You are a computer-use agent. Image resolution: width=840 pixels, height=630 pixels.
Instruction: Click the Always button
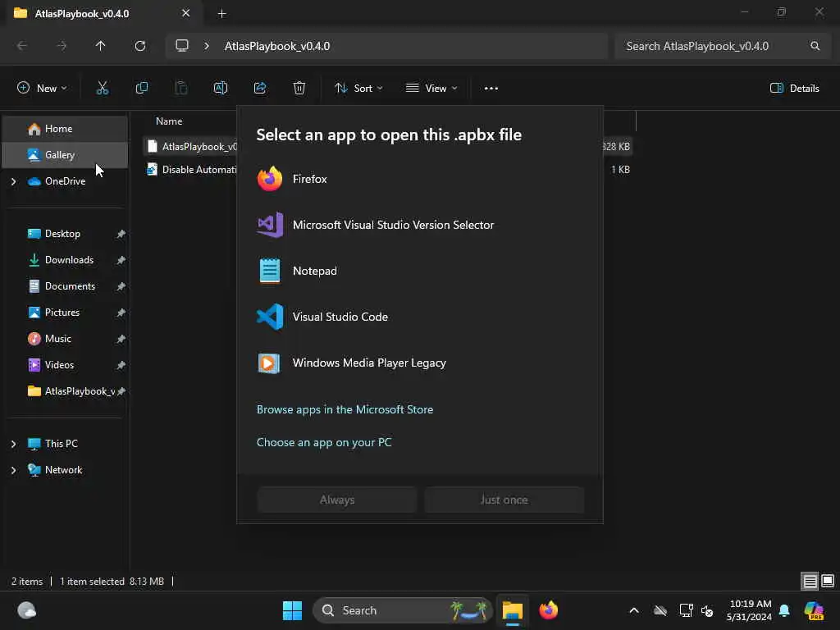tap(337, 500)
